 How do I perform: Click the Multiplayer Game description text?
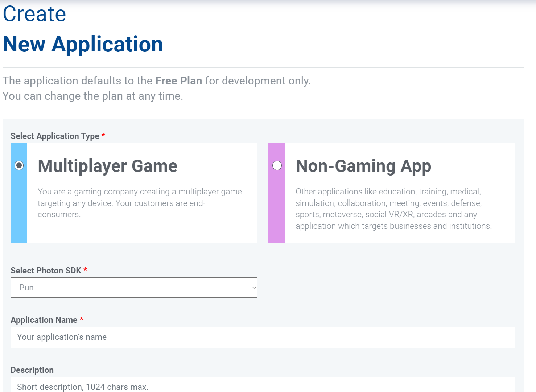139,203
